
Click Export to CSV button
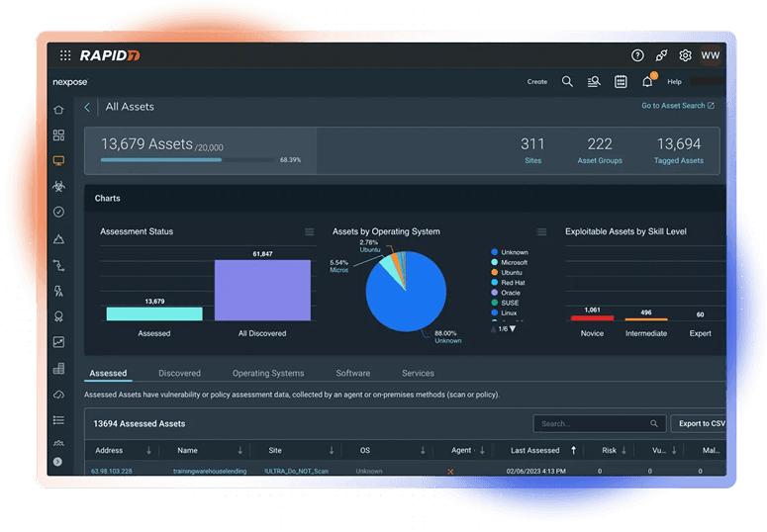[700, 424]
